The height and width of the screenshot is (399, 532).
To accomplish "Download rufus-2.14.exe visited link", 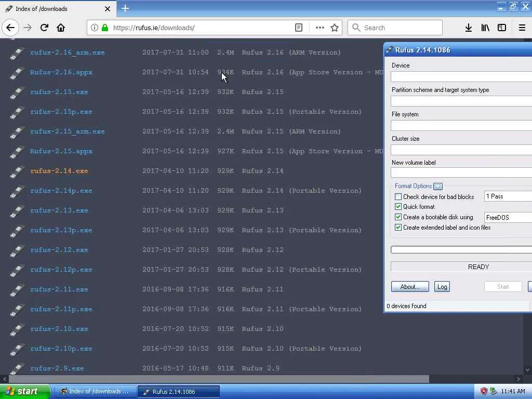I will (59, 171).
